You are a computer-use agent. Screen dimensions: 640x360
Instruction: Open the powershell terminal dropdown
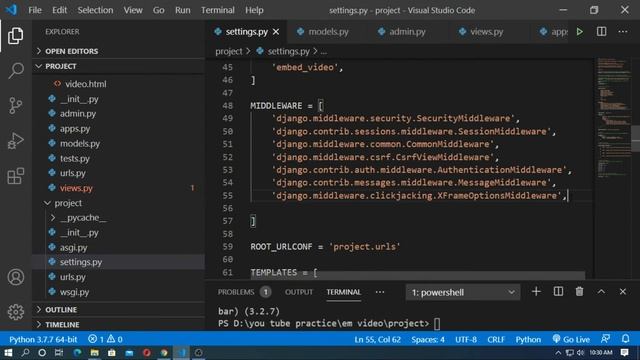coord(463,292)
